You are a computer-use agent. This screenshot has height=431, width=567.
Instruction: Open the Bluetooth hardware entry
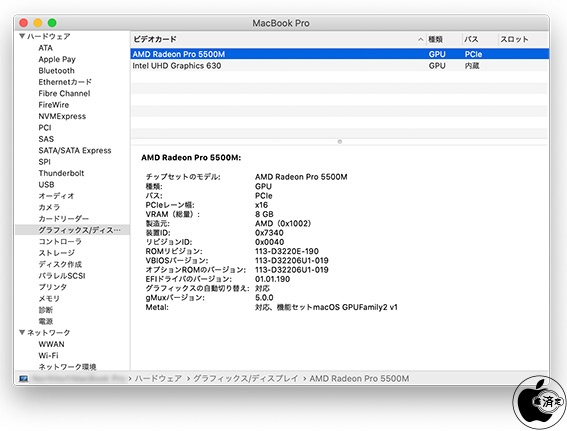[x=56, y=71]
